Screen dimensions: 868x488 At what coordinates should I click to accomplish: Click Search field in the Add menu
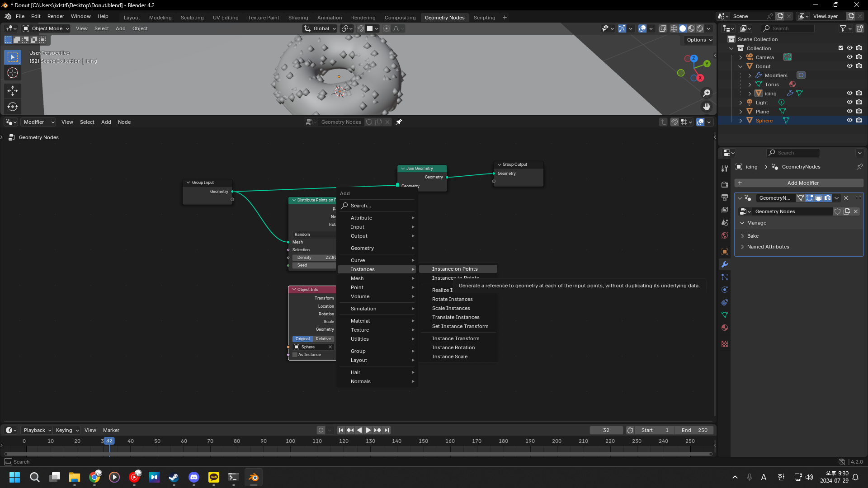[377, 206]
